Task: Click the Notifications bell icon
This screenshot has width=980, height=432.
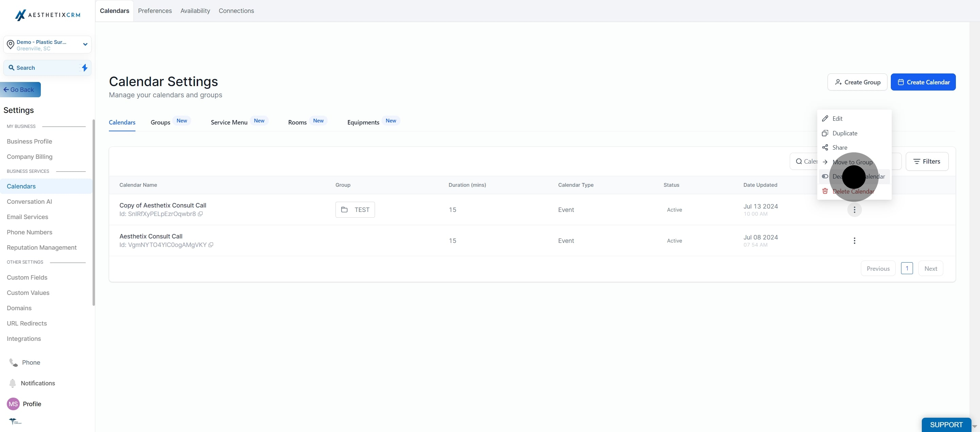Action: [x=13, y=383]
